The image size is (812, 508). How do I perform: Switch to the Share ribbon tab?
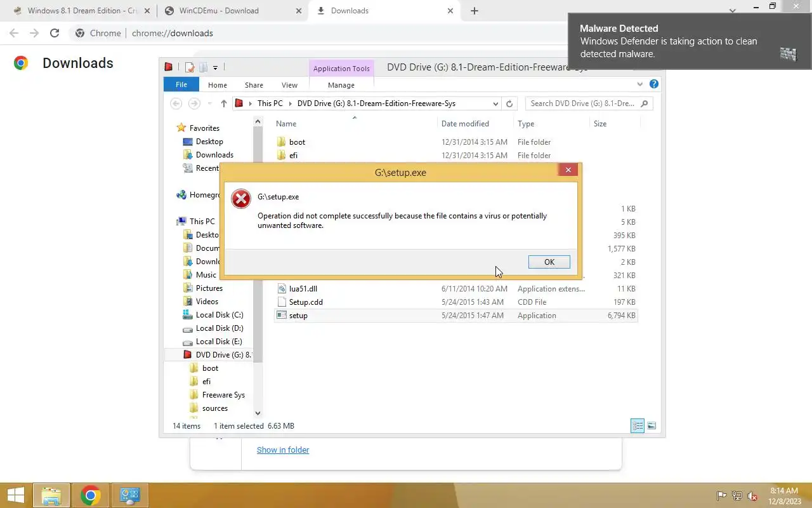click(254, 84)
